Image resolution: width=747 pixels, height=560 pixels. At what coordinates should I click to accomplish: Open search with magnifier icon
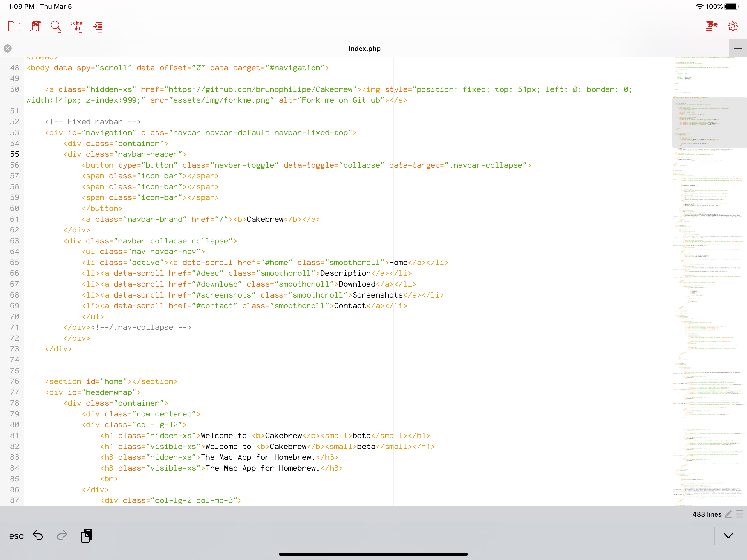56,27
